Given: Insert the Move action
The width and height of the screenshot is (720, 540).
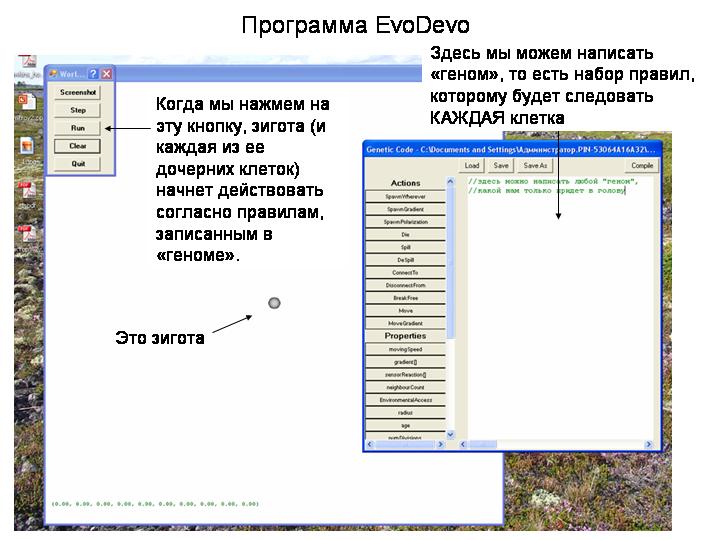Looking at the screenshot, I should (405, 311).
